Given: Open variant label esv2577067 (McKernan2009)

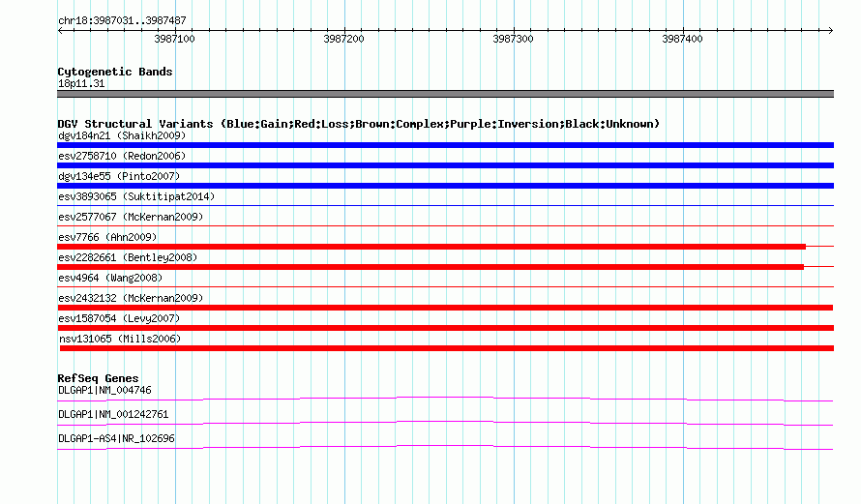Looking at the screenshot, I should click(x=131, y=217).
